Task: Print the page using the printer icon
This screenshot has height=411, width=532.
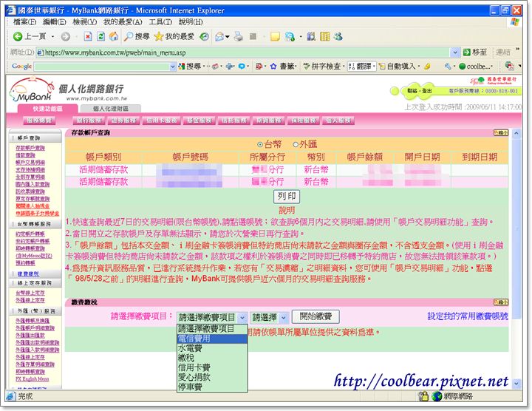Action: click(239, 36)
